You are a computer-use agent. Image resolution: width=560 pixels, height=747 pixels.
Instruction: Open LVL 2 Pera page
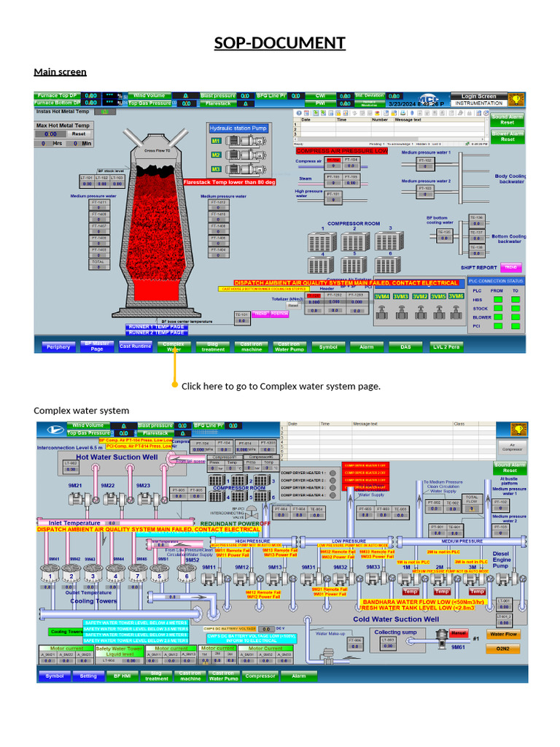click(x=446, y=347)
